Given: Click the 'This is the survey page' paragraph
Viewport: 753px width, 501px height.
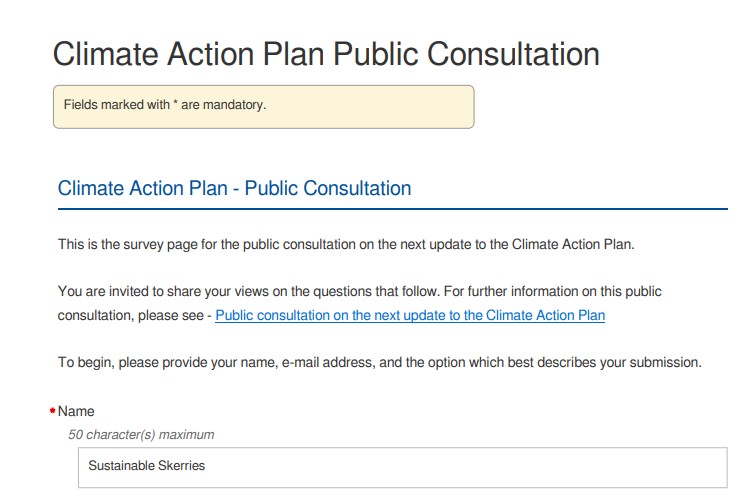Looking at the screenshot, I should 346,244.
